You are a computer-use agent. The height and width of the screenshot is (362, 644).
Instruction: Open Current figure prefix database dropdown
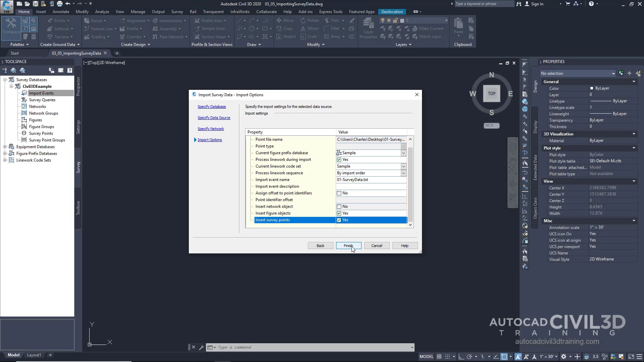(403, 153)
